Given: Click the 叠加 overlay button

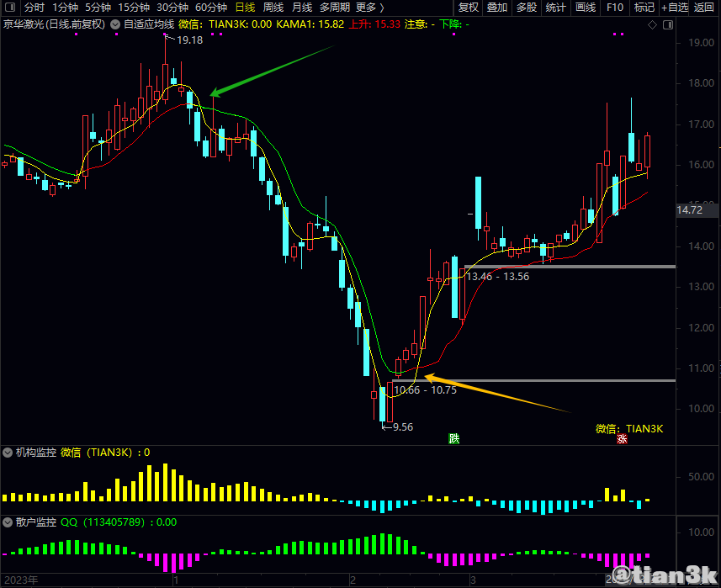Looking at the screenshot, I should (497, 8).
